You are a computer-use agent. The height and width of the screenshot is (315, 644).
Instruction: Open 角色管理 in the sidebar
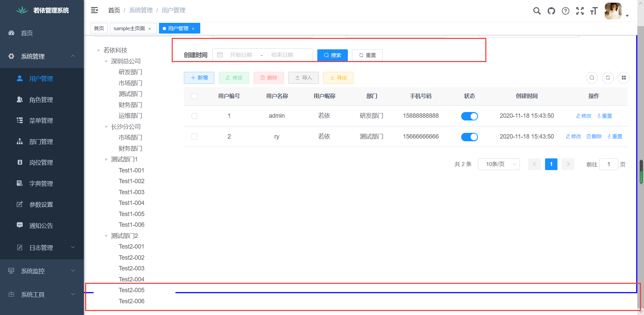click(x=42, y=100)
